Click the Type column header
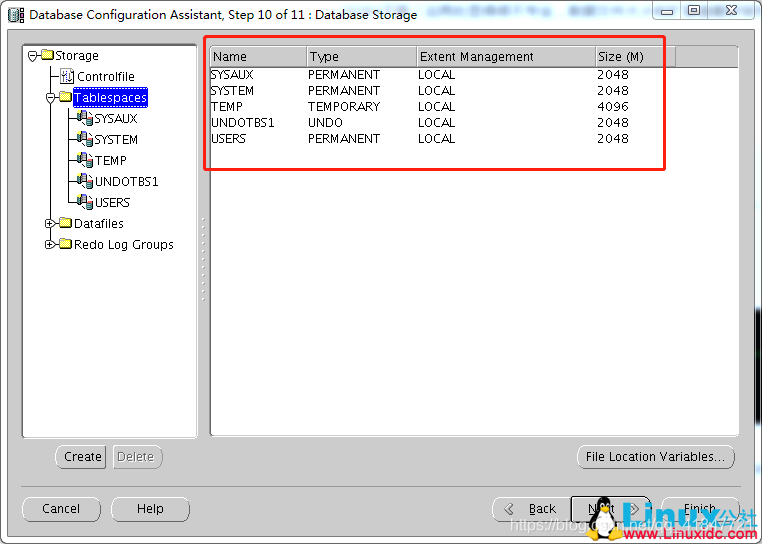 [362, 57]
